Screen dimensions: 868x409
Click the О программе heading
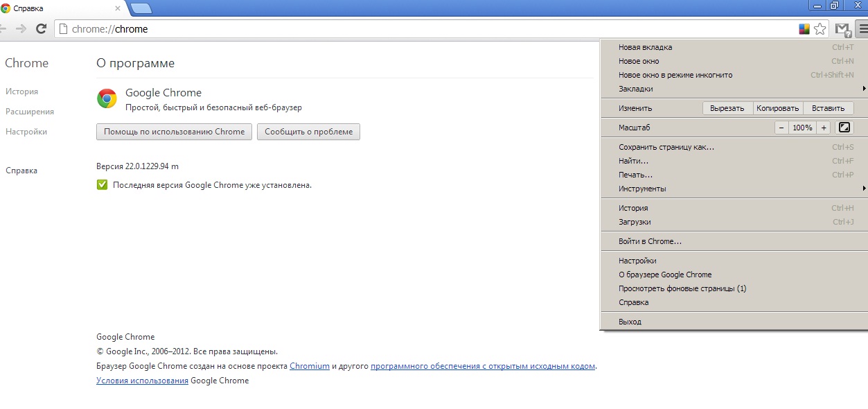(135, 63)
